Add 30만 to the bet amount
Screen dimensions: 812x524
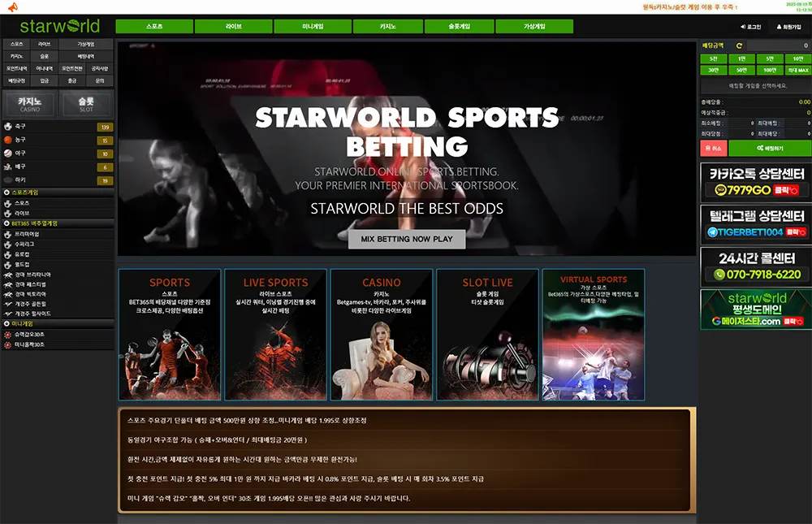714,71
